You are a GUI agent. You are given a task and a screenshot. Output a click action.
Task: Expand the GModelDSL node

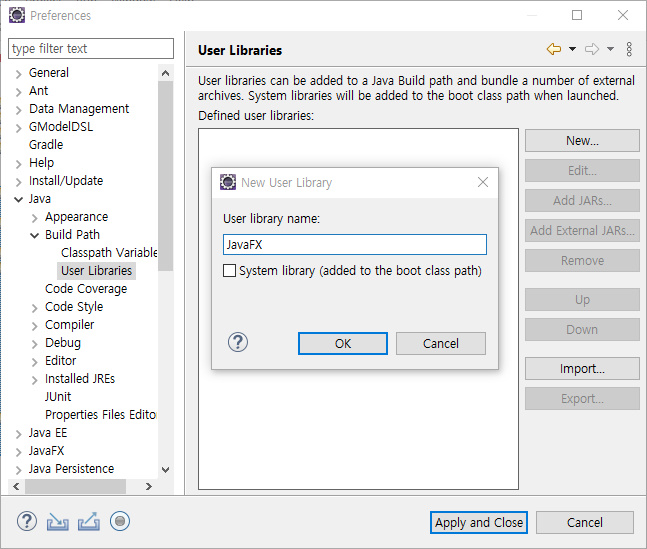pyautogui.click(x=18, y=128)
